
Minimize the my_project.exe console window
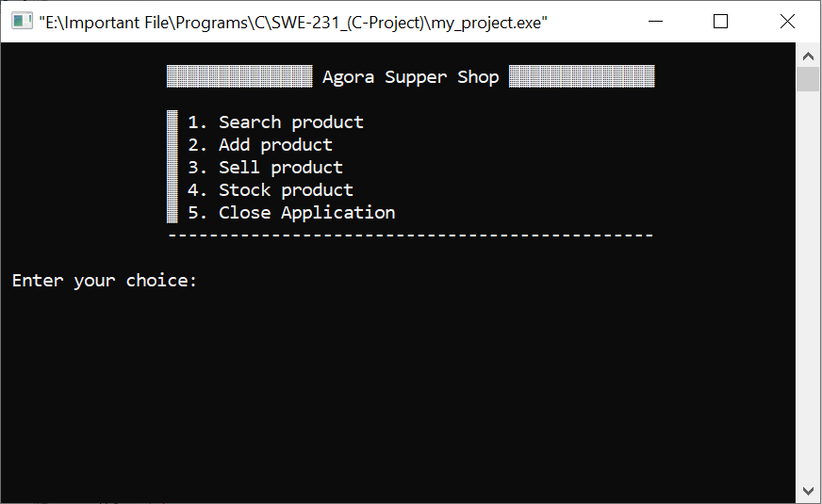(x=656, y=22)
